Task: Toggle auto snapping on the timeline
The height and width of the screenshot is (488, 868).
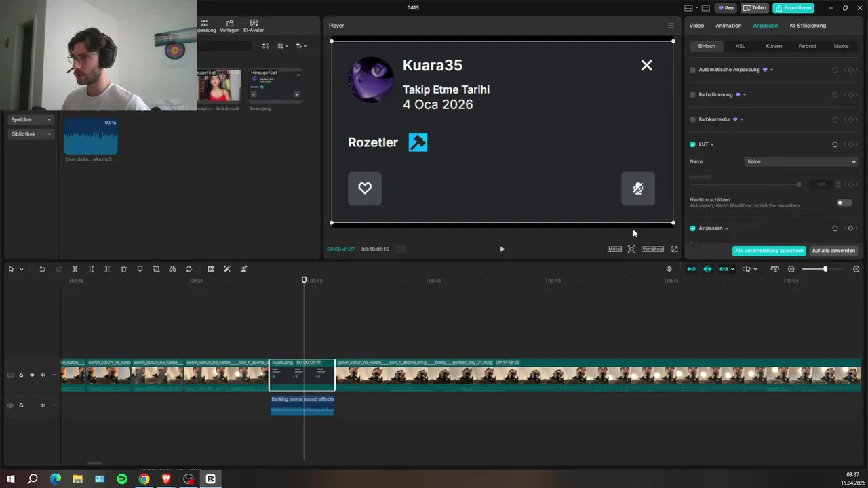Action: click(x=707, y=269)
